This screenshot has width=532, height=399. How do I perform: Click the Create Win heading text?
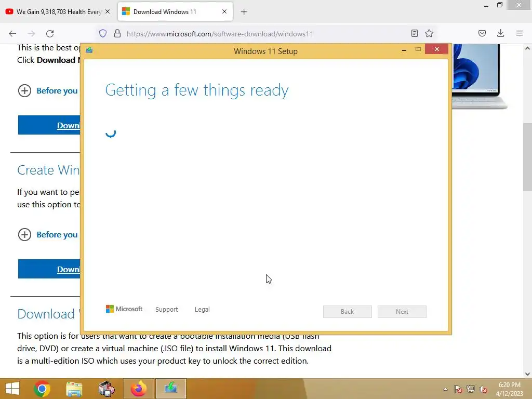coord(48,170)
